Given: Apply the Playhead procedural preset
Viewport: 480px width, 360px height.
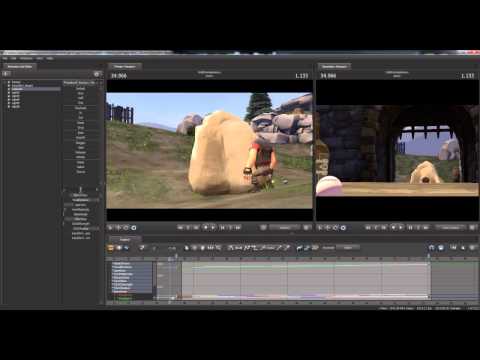Looking at the screenshot, I should tap(81, 108).
